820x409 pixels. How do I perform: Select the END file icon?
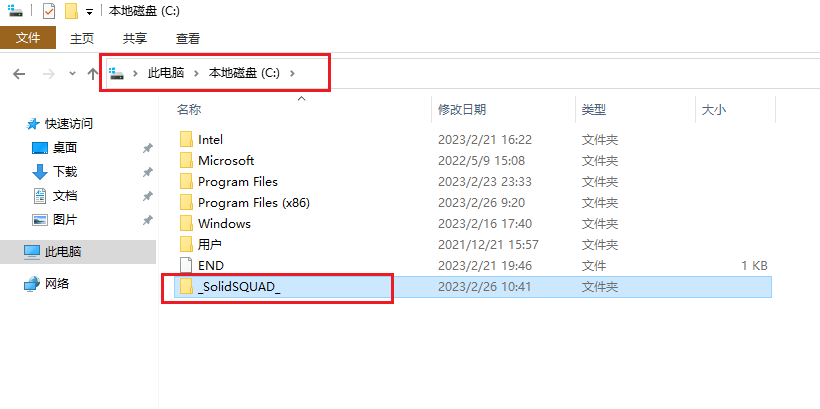[187, 265]
